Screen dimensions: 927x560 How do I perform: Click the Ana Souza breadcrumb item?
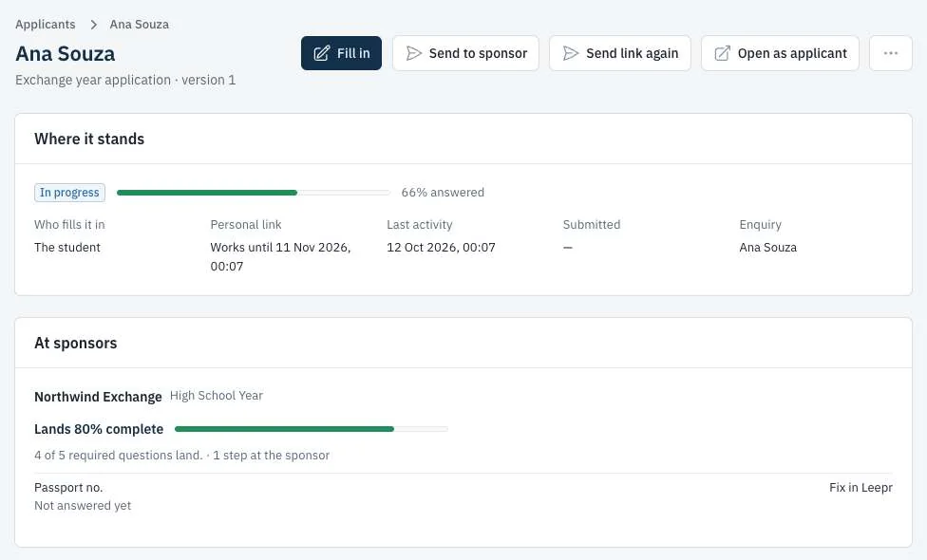click(140, 25)
